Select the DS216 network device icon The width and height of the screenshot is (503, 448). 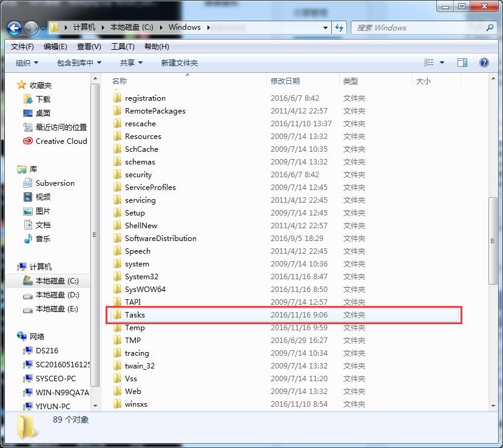point(28,350)
